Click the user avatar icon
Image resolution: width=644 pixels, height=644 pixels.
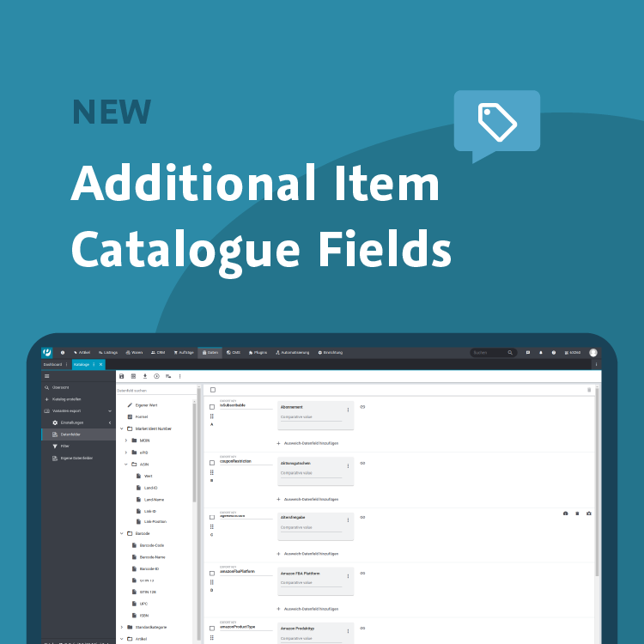[x=593, y=352]
